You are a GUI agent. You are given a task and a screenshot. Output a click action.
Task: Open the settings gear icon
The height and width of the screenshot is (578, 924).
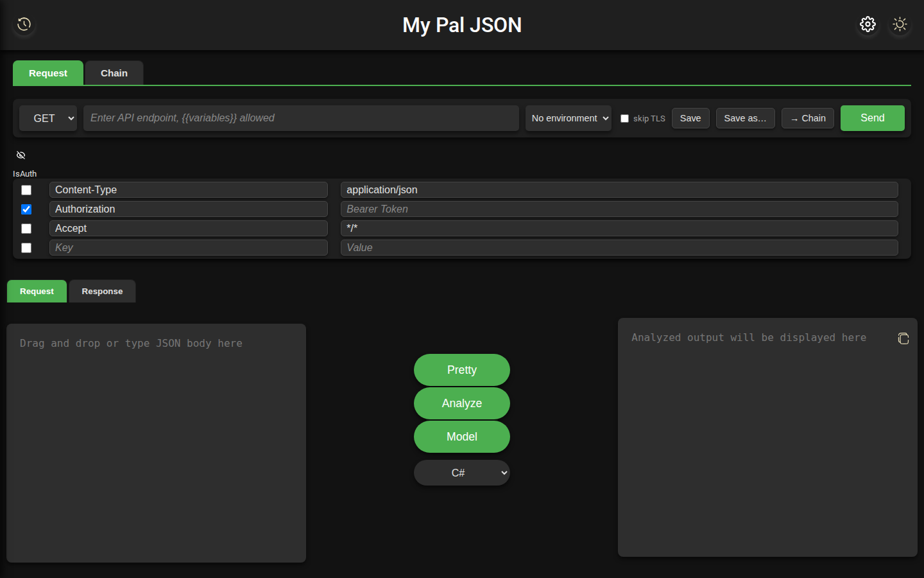tap(868, 24)
